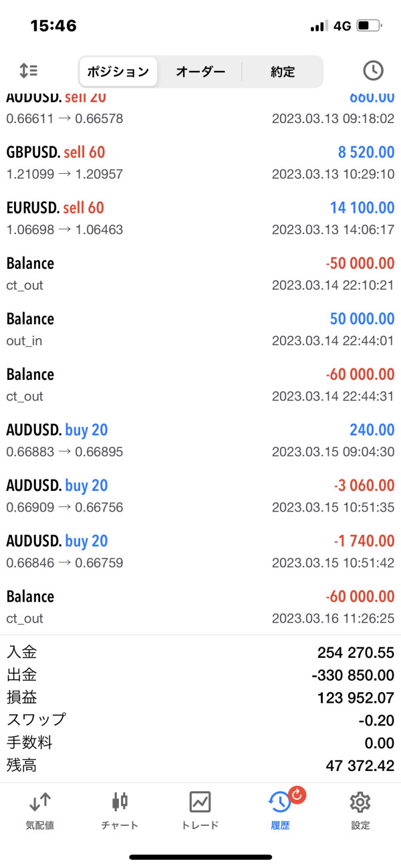
Task: Tap the battery indicator in status bar
Action: 368,26
